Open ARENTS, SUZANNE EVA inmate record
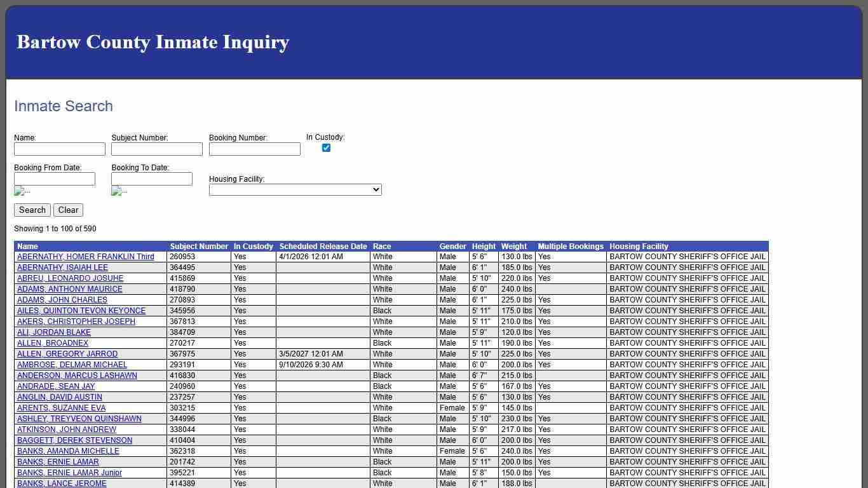Viewport: 868px width, 488px height. click(x=60, y=408)
